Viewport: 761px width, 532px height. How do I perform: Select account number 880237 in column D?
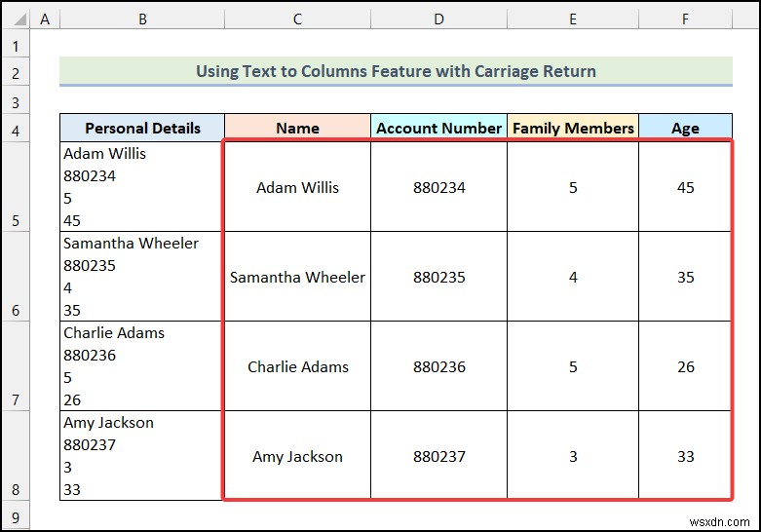438,456
